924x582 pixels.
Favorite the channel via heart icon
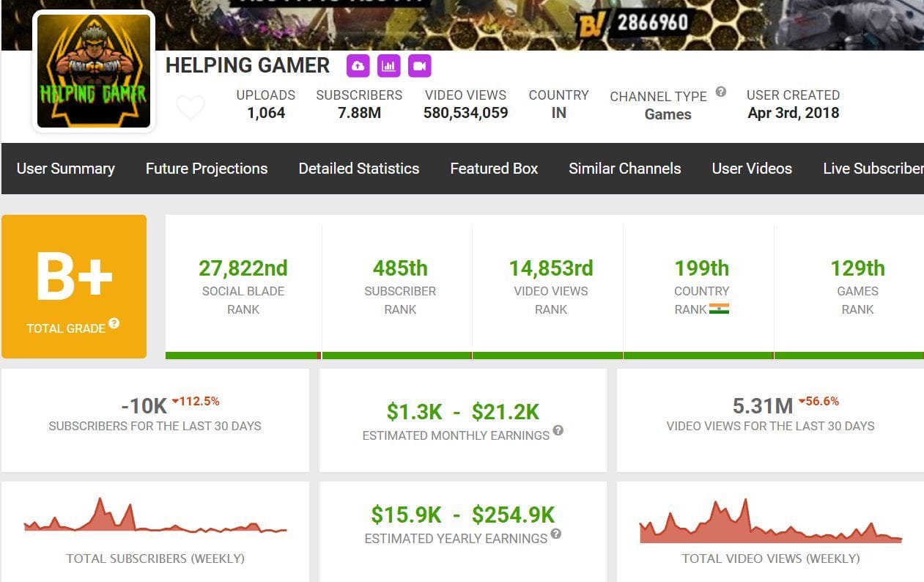[191, 107]
